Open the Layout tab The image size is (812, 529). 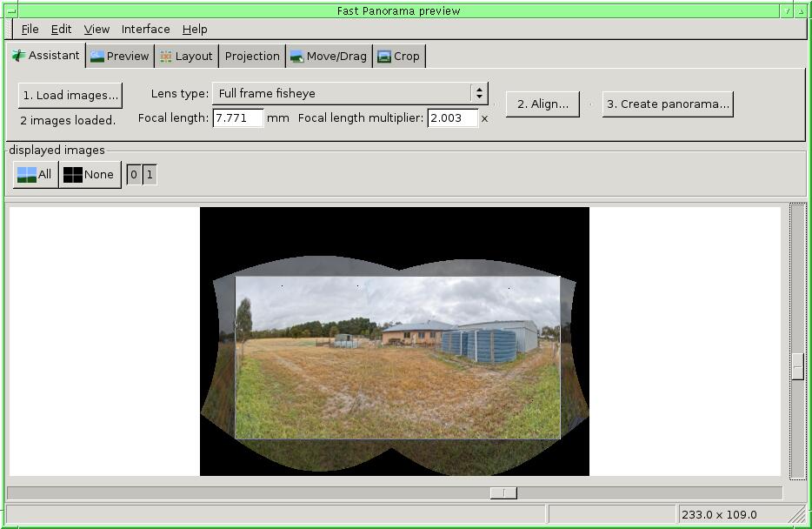pyautogui.click(x=186, y=57)
